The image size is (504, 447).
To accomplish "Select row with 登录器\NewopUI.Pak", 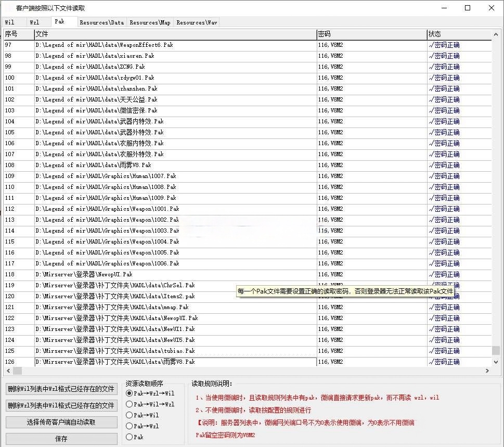I will [x=248, y=275].
